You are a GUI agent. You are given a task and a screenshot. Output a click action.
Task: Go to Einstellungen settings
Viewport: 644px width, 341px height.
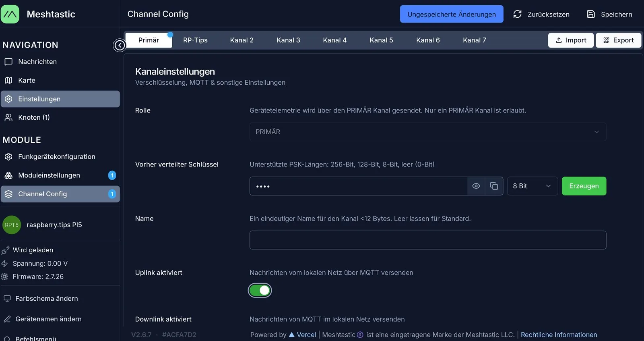coord(60,99)
